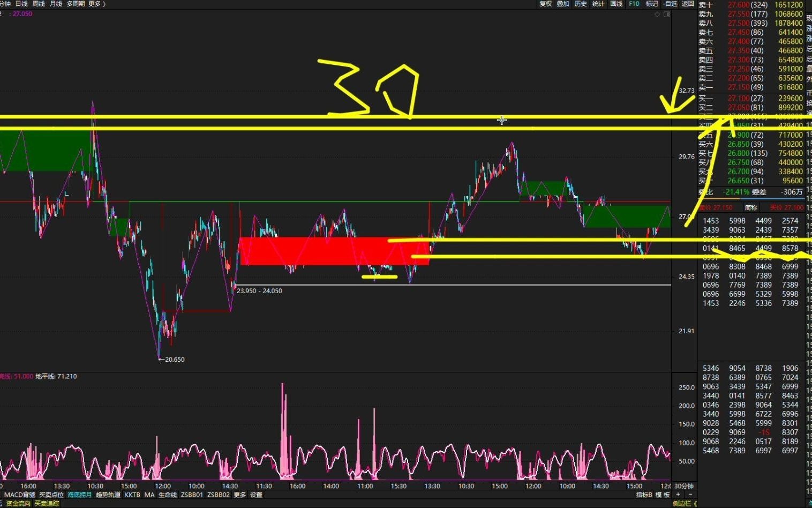The height and width of the screenshot is (508, 812).
Task: Open the 买卖追踪 tab
Action: [x=47, y=504]
